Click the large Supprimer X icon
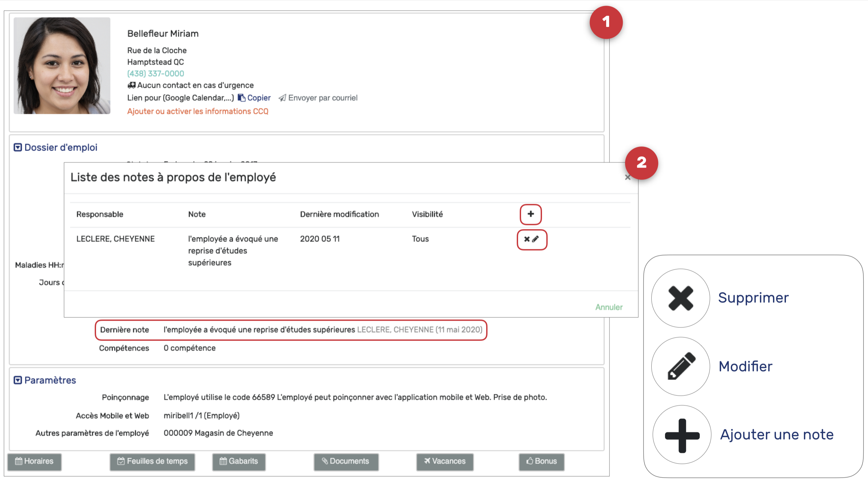The height and width of the screenshot is (480, 868). (680, 298)
